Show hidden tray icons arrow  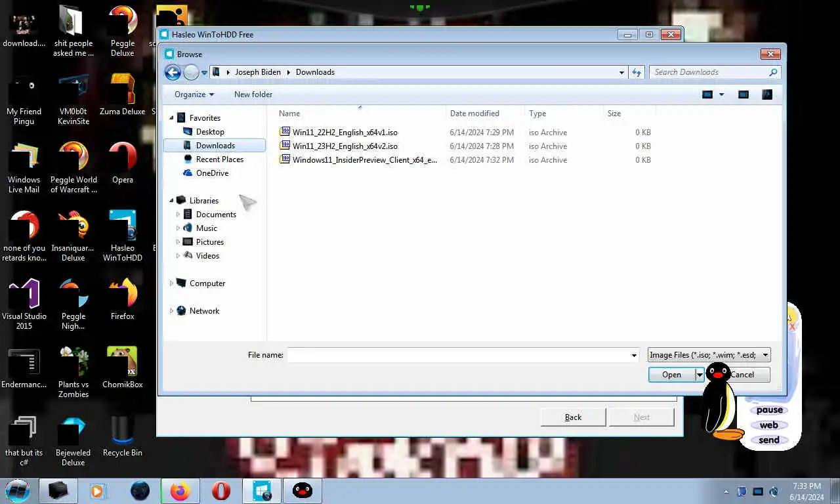pyautogui.click(x=726, y=492)
